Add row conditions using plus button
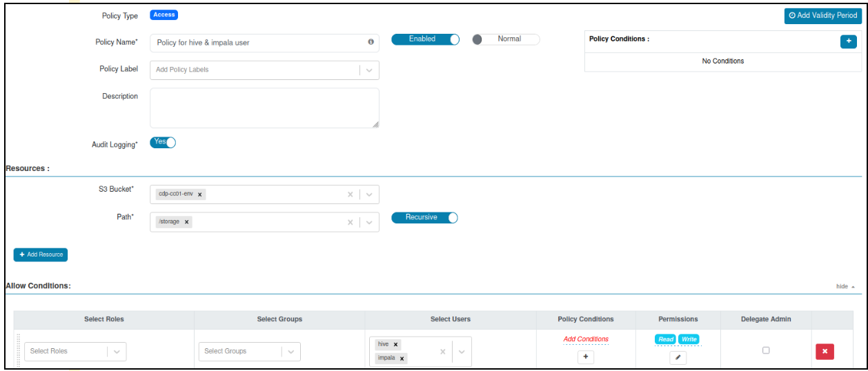The width and height of the screenshot is (868, 371). pos(586,357)
